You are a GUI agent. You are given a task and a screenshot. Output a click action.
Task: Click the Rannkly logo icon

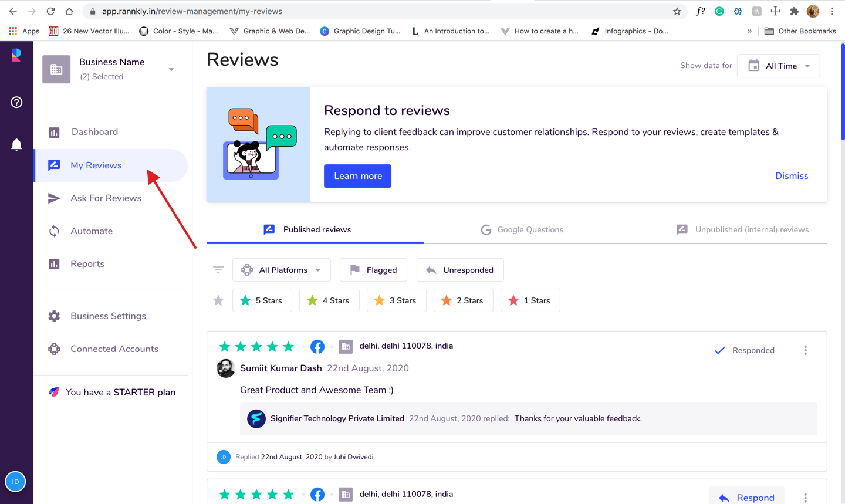tap(16, 55)
